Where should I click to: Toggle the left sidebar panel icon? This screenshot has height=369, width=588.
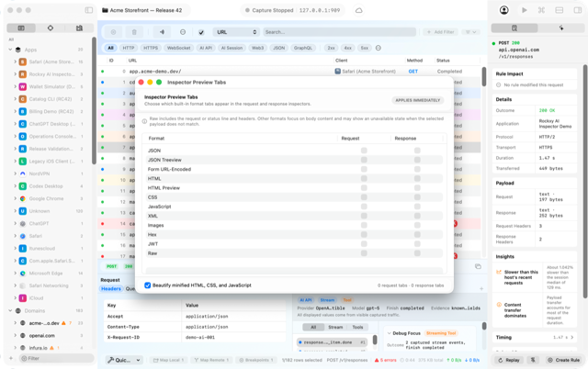click(89, 10)
